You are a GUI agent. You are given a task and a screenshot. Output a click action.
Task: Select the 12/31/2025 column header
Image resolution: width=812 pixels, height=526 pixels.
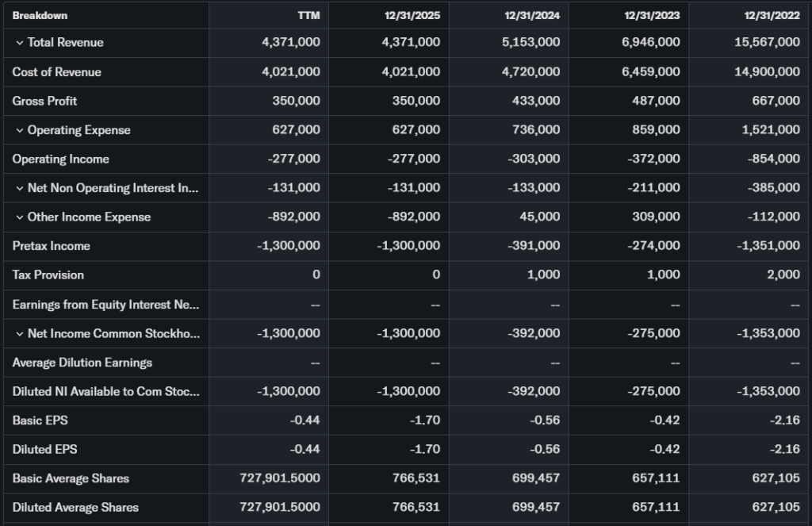coord(416,16)
